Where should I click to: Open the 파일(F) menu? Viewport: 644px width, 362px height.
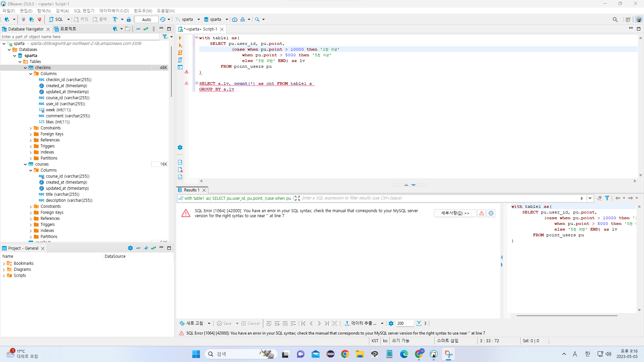[x=9, y=11]
